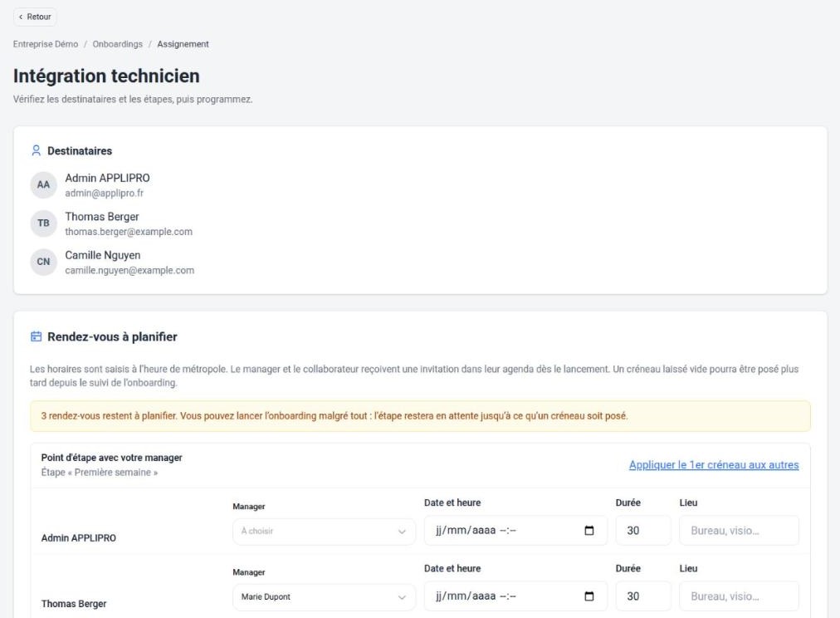
Task: Click the TB avatar for Thomas Berger
Action: pos(43,223)
